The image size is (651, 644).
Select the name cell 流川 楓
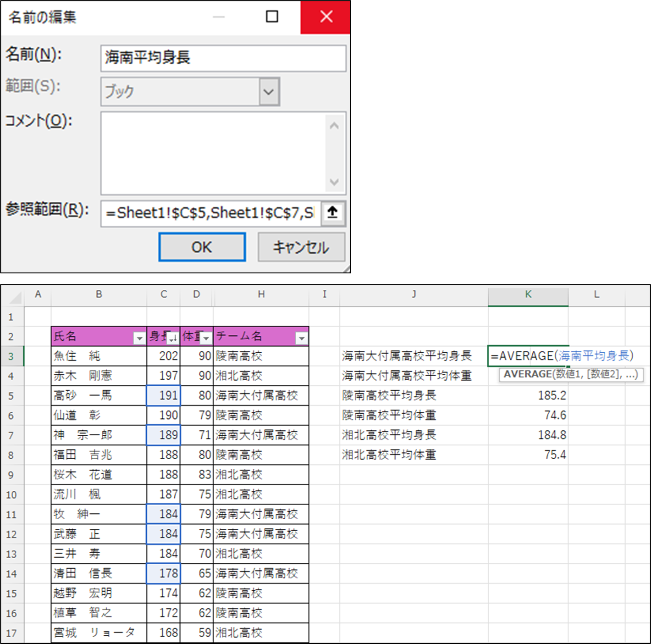coord(99,494)
